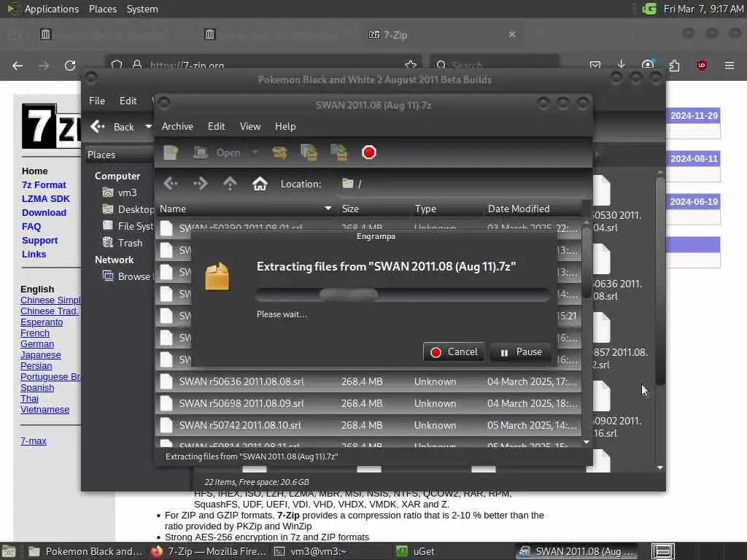
Task: Open the FAQ link
Action: (31, 227)
